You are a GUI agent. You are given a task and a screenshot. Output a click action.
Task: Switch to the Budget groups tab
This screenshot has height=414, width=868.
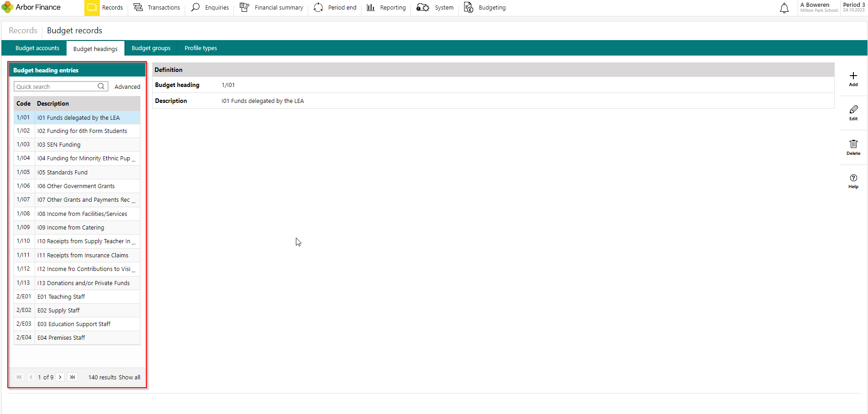[x=151, y=48]
